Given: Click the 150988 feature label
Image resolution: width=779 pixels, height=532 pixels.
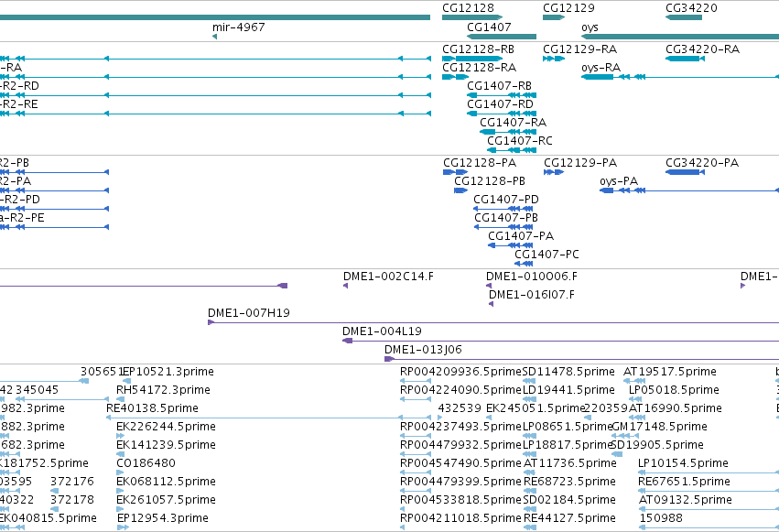Looking at the screenshot, I should click(661, 518).
